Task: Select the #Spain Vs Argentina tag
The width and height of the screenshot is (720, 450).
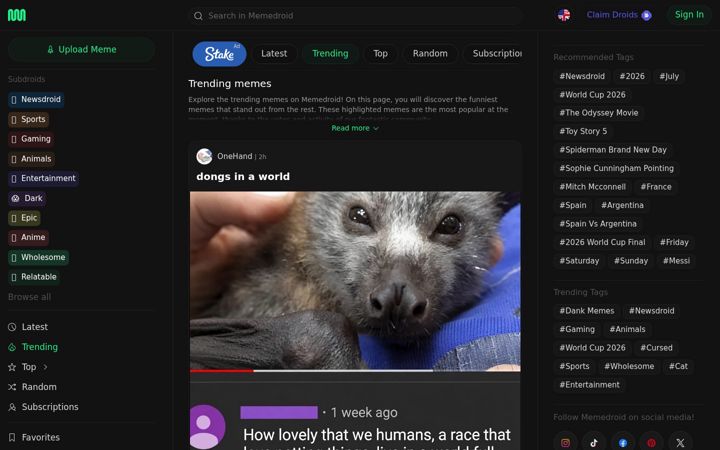Action: (x=598, y=224)
